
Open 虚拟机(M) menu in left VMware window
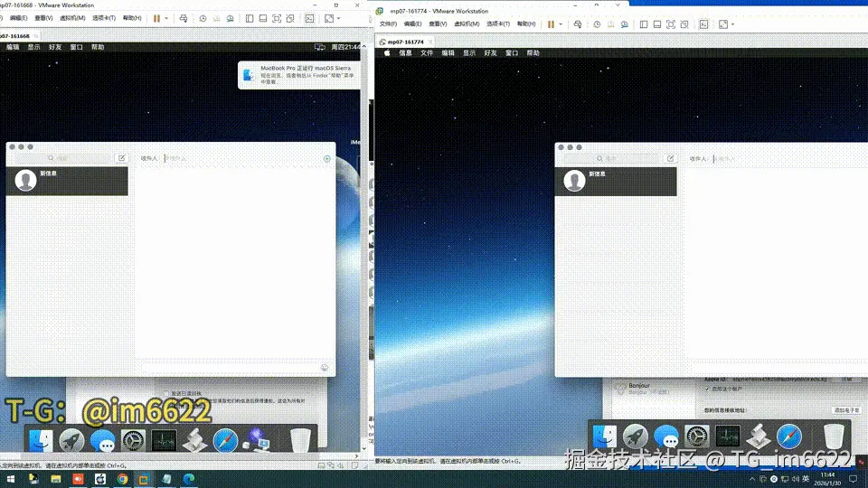[x=72, y=18]
